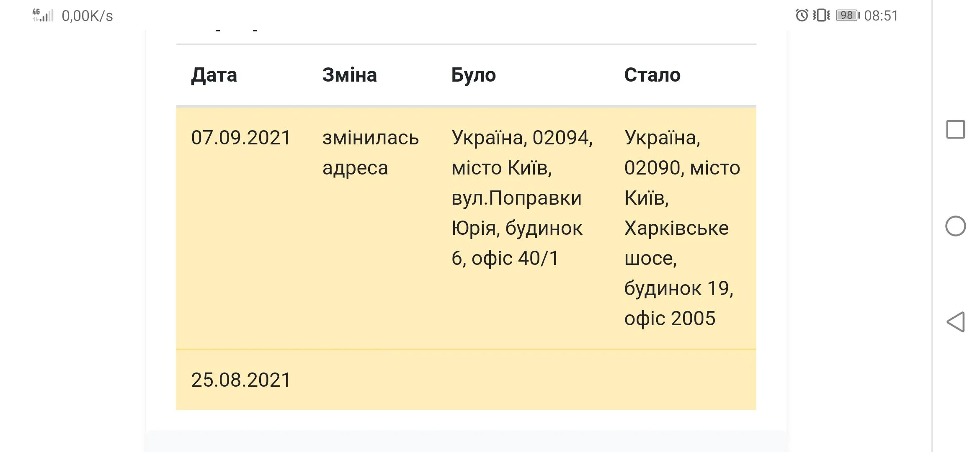
Task: Tap the 08:51 clock in status bar
Action: (881, 16)
